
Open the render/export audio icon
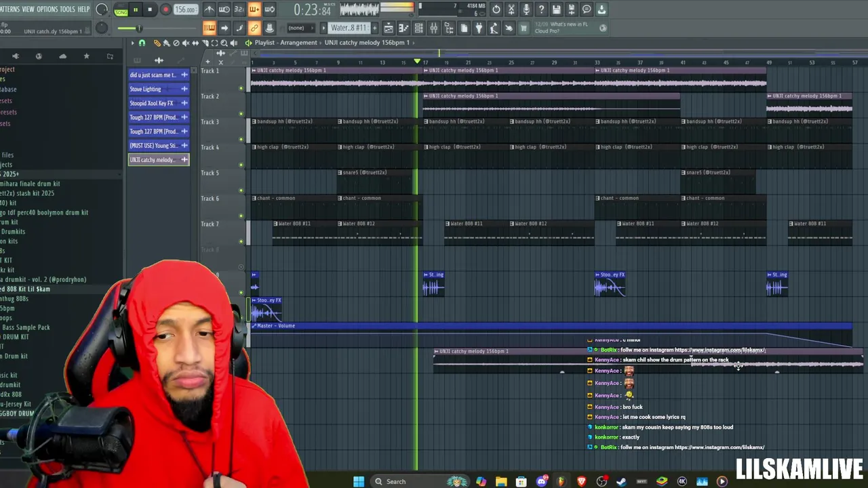point(571,9)
